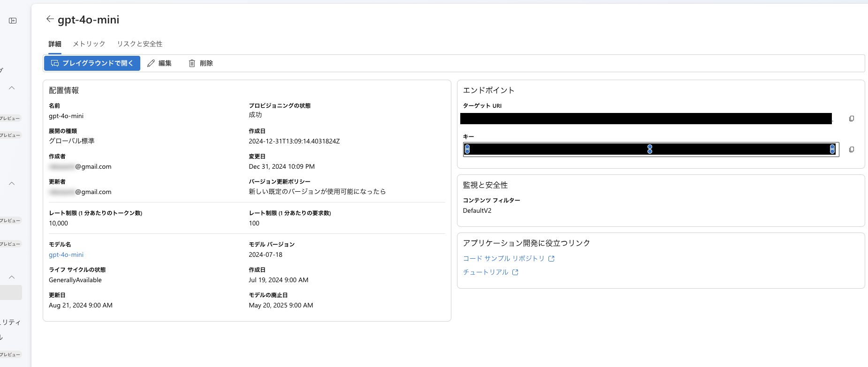Click the model version 2024-07-18

[266, 255]
